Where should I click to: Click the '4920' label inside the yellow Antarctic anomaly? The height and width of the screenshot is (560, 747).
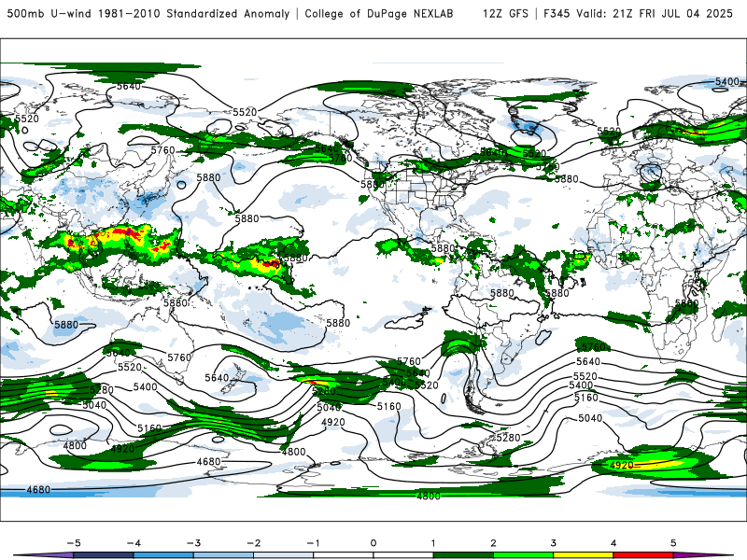pos(621,465)
